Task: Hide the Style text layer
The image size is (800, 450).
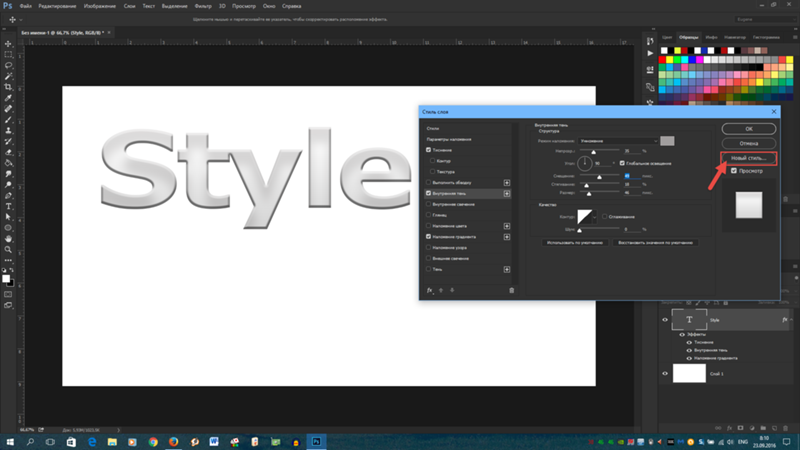Action: pyautogui.click(x=666, y=320)
